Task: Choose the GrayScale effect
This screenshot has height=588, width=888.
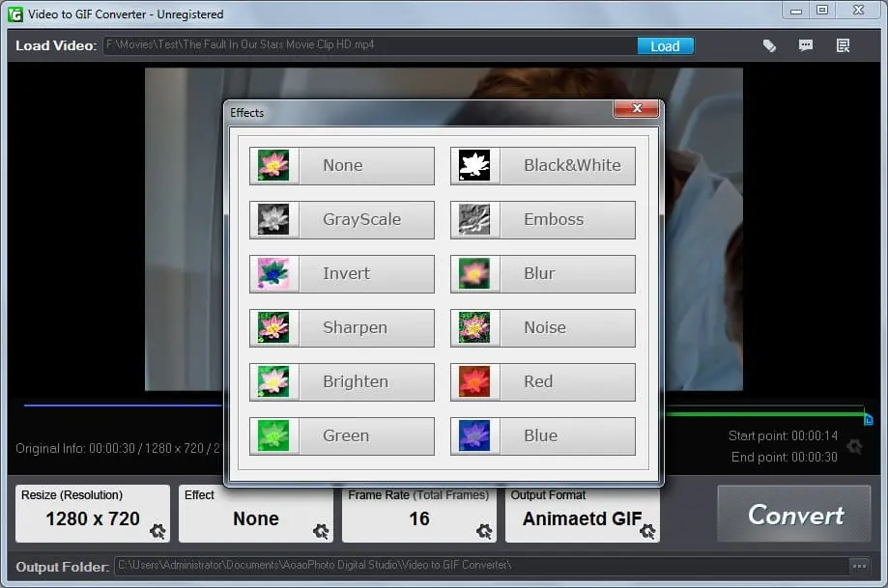Action: coord(341,219)
